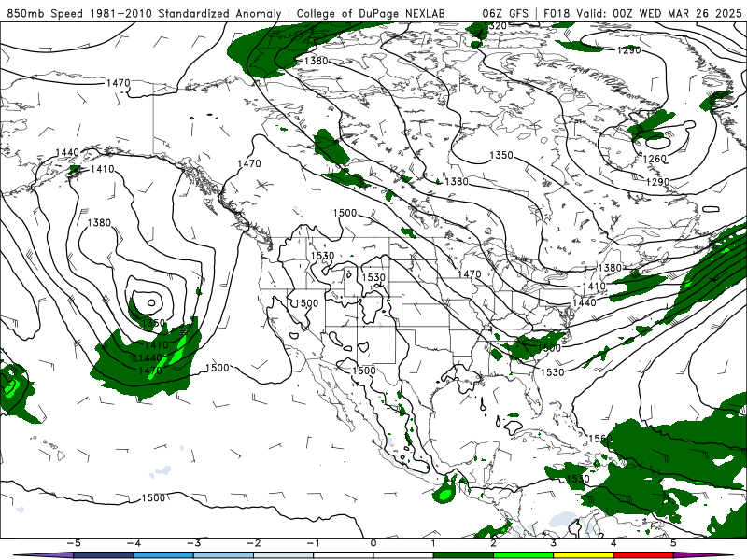Click the 1320 contour label at the top
747x560 pixels.
click(496, 26)
